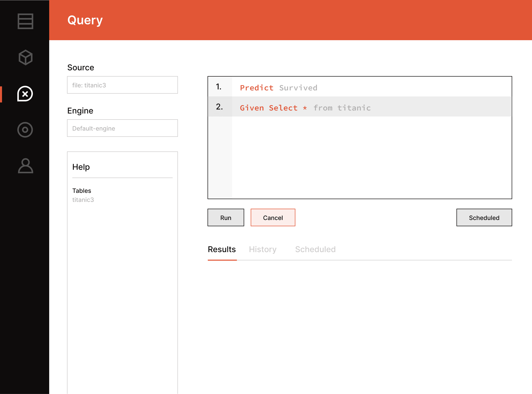The image size is (532, 394).
Task: Switch to the History tab
Action: [x=262, y=249]
